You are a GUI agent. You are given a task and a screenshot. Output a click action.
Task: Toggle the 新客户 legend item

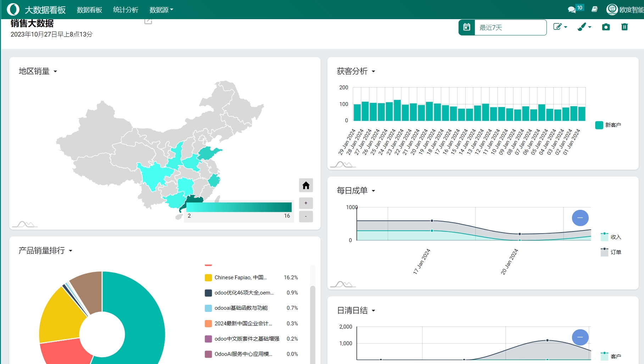[608, 125]
